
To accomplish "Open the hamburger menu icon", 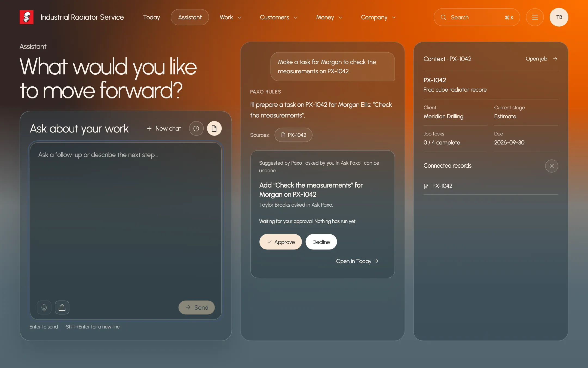I will 535,17.
